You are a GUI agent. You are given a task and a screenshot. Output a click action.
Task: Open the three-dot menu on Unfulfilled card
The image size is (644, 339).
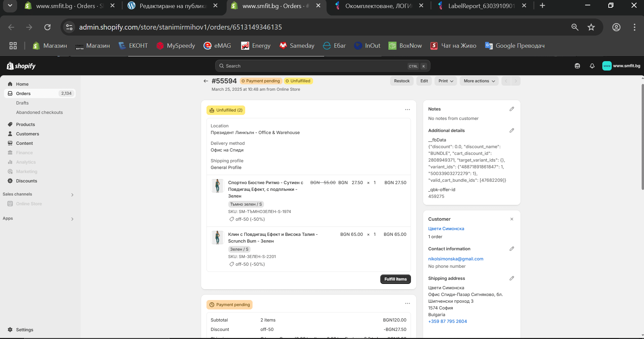407,110
